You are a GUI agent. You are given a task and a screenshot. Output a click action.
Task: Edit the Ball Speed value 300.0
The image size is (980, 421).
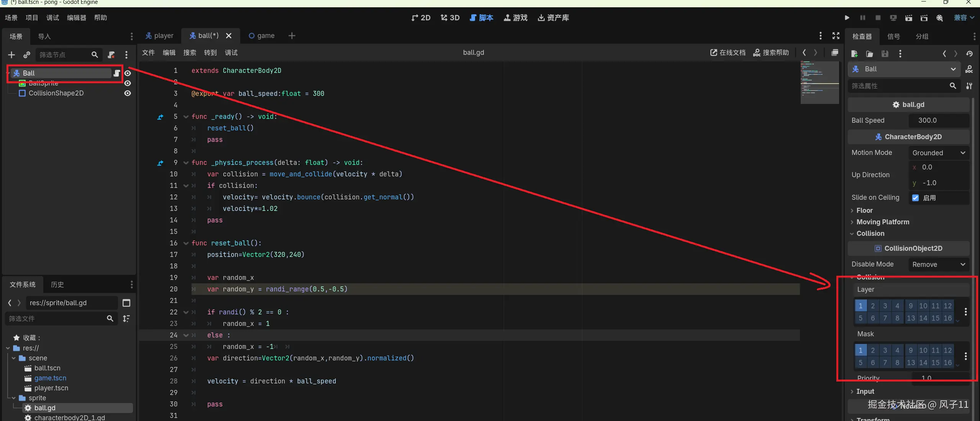coord(939,120)
